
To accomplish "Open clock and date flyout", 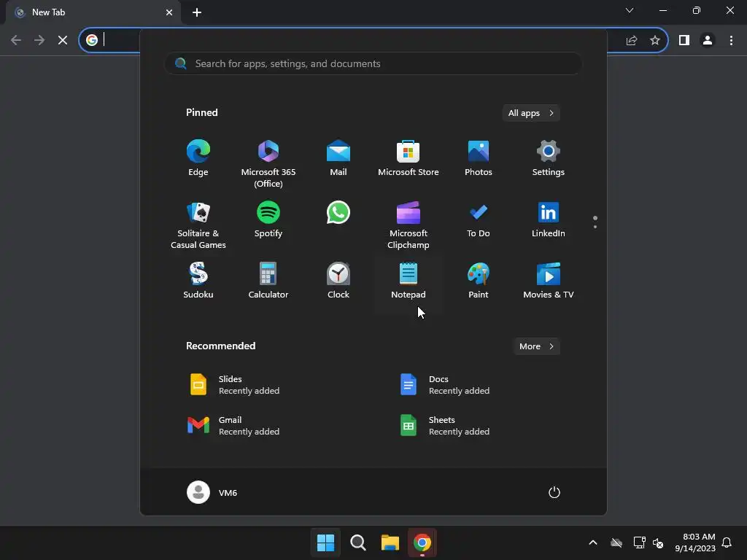I will point(695,542).
